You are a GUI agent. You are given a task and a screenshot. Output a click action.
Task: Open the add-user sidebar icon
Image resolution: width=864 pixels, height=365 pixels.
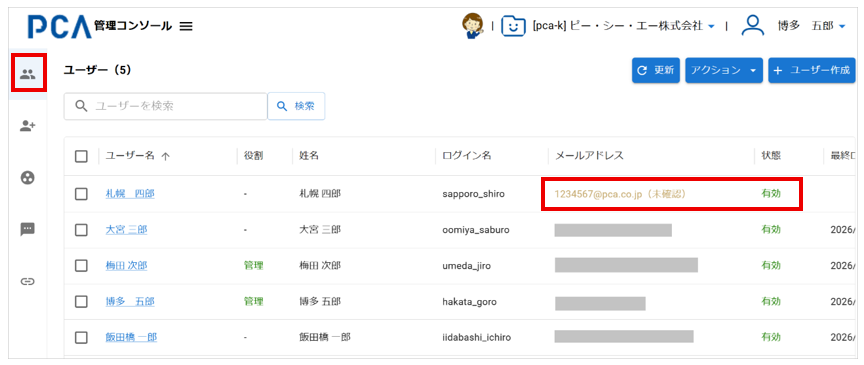click(28, 126)
